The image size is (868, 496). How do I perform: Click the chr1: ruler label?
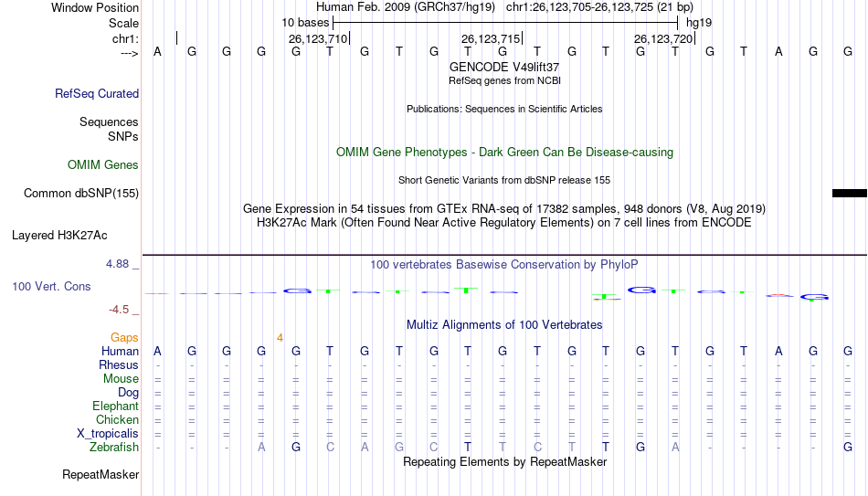[x=125, y=38]
